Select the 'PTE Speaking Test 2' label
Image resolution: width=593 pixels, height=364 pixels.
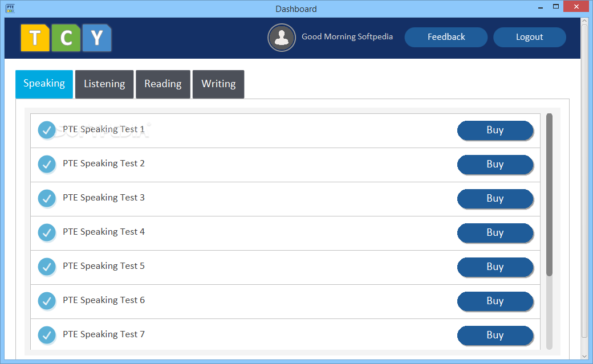click(x=104, y=163)
